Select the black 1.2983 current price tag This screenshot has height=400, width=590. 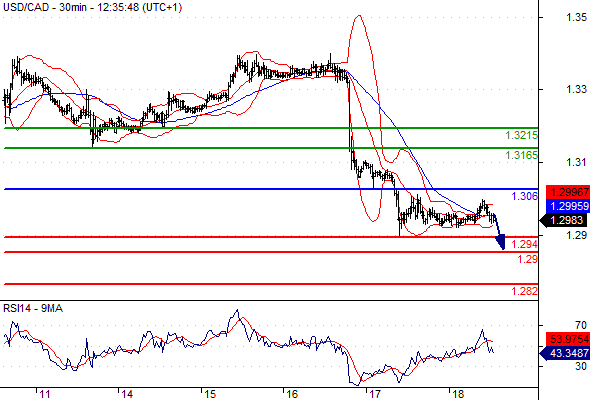(564, 221)
